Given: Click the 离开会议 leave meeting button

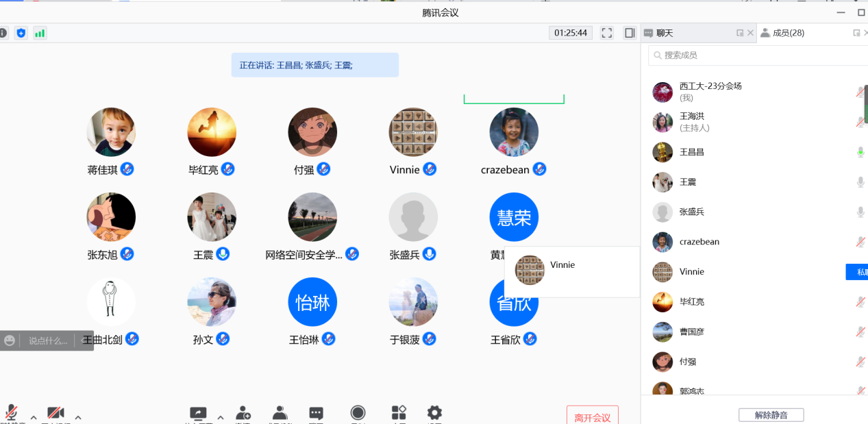Looking at the screenshot, I should tap(592, 416).
